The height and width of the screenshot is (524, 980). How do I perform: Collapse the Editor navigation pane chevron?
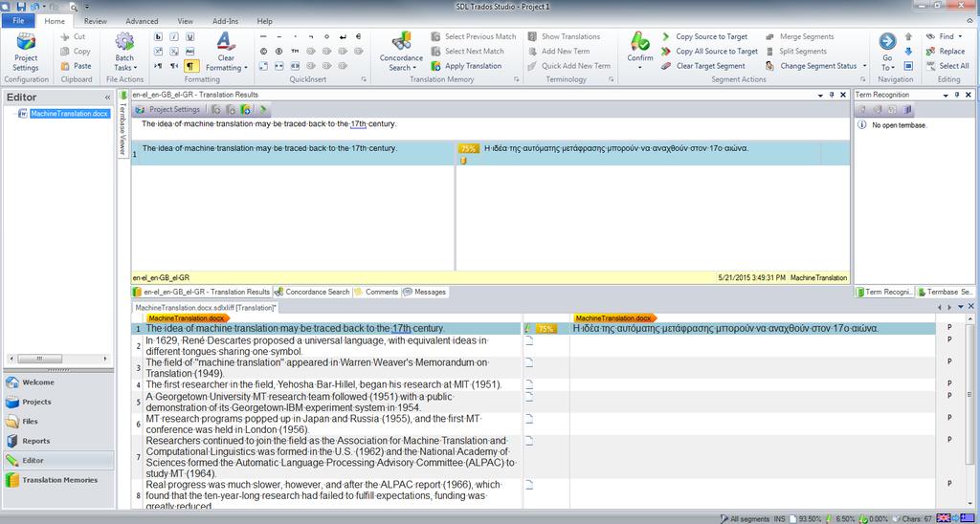(107, 98)
